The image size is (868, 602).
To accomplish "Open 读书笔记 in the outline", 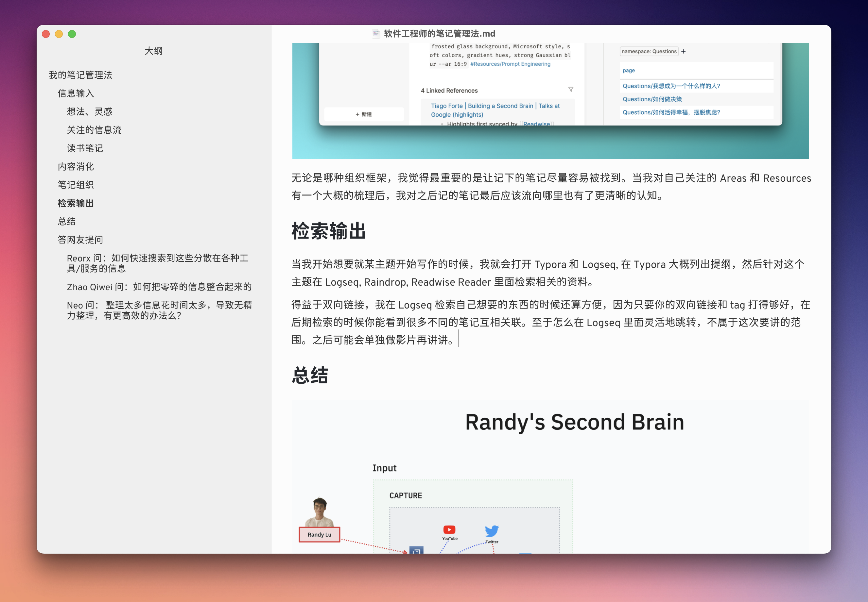I will (85, 148).
